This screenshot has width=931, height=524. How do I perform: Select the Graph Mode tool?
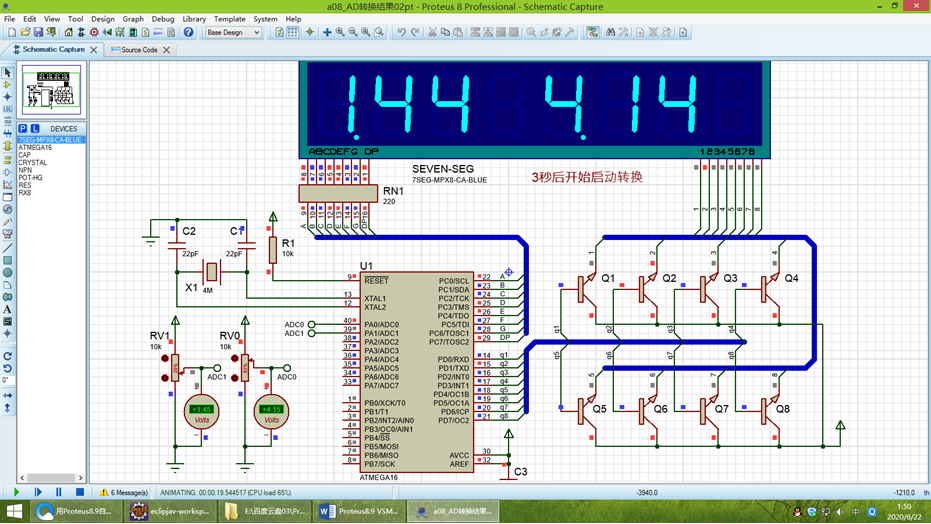point(7,185)
